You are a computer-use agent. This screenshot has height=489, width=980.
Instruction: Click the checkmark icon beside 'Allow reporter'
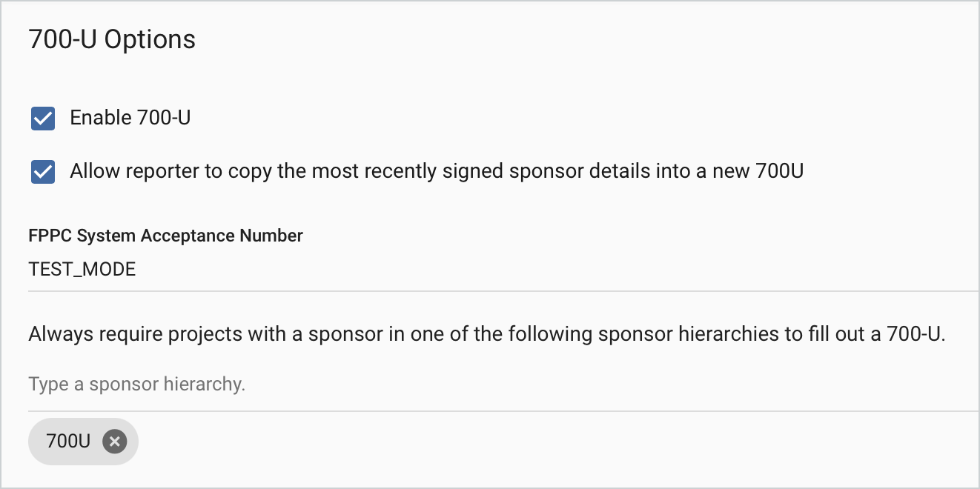tap(43, 172)
